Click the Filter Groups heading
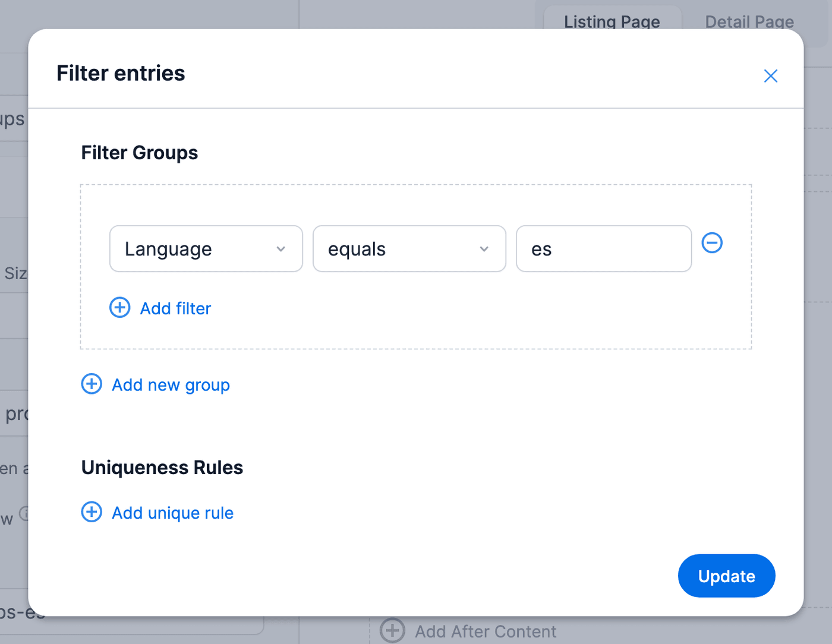Viewport: 832px width, 644px height. [x=140, y=153]
